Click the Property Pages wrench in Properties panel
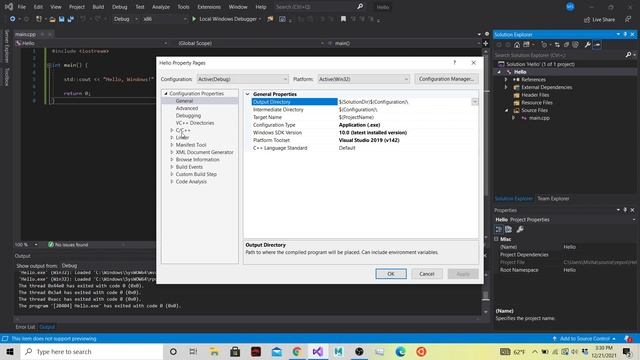The width and height of the screenshot is (640, 360). [520, 229]
